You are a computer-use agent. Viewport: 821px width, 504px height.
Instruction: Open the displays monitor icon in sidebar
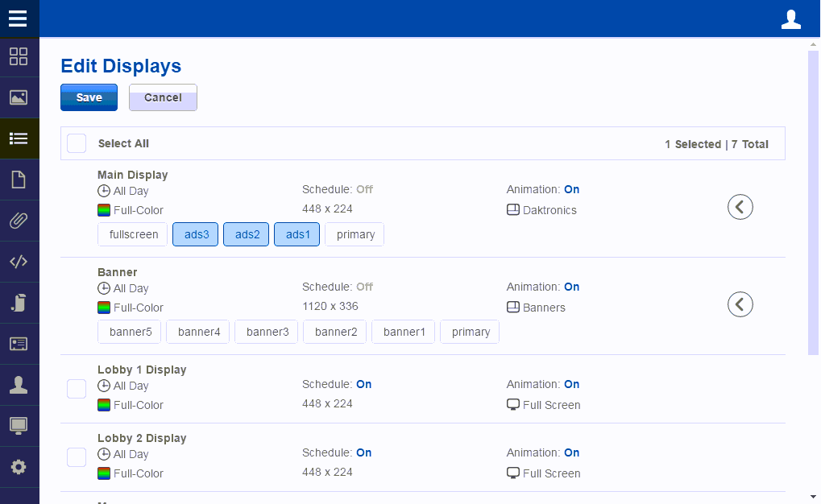(19, 425)
